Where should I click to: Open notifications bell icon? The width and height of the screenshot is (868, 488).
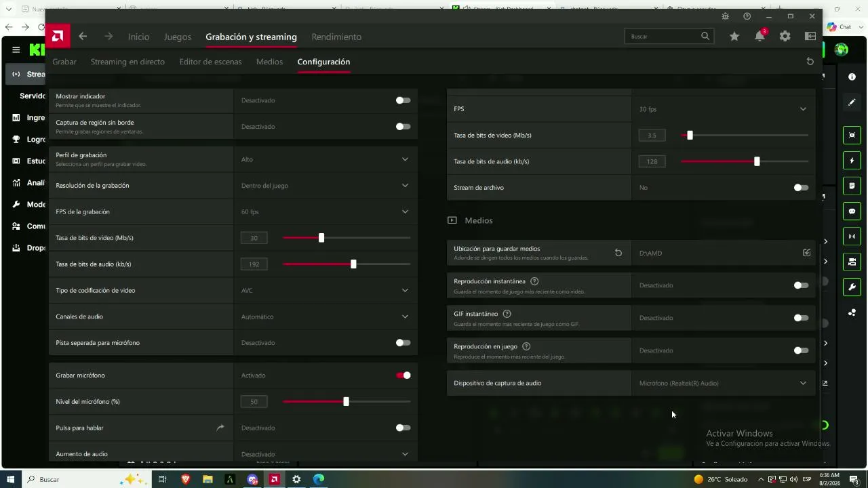[759, 37]
